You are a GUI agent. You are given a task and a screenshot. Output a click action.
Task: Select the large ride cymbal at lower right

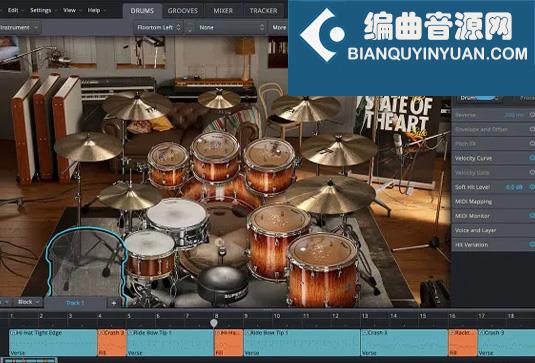point(329,194)
